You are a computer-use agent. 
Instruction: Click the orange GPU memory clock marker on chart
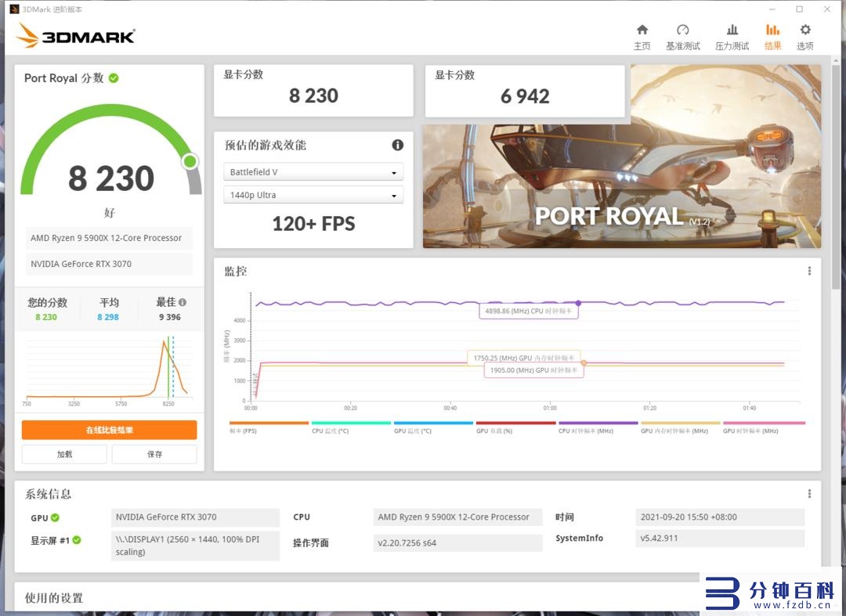[x=584, y=363]
